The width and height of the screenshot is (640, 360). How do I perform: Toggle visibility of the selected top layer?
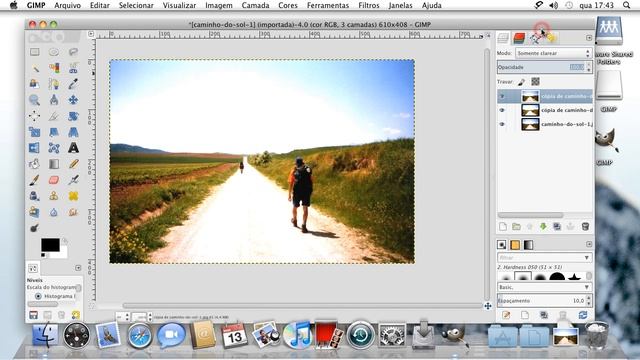click(x=502, y=96)
